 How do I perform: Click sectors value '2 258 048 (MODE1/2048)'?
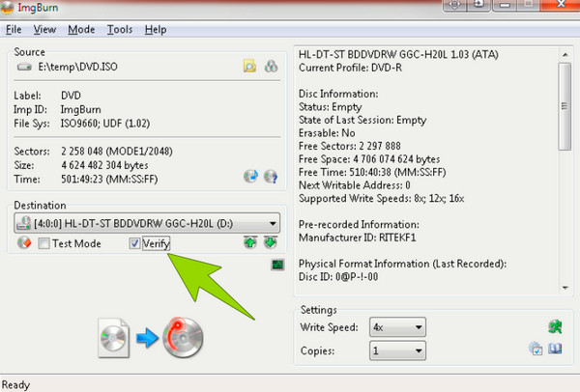[x=117, y=152]
